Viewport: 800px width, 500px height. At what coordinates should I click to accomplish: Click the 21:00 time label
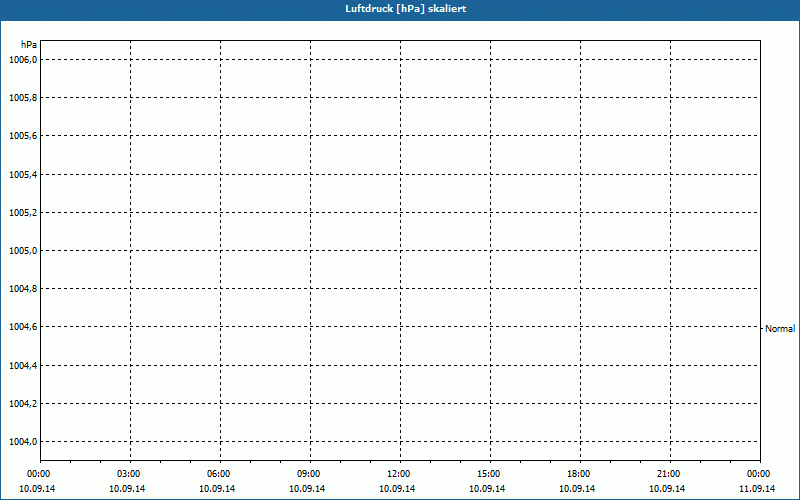click(x=669, y=474)
